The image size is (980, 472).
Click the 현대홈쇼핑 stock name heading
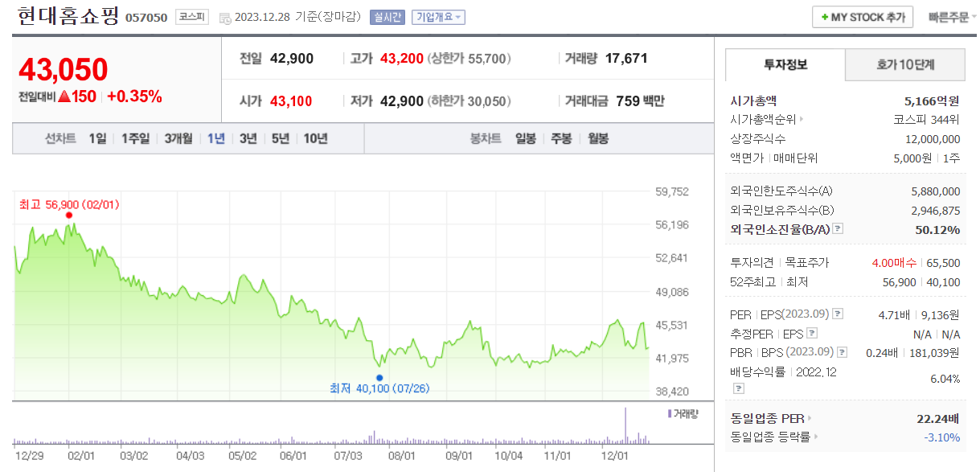coord(67,16)
